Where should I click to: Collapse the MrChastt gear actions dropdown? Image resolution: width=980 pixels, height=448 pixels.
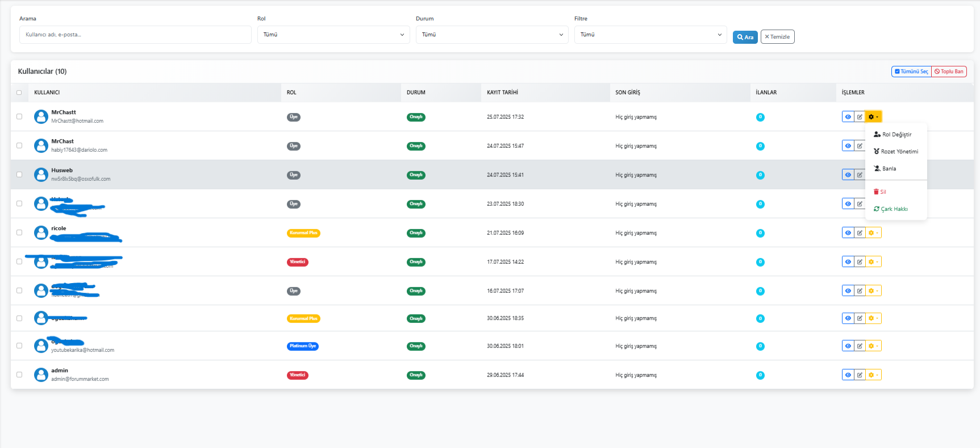click(873, 117)
